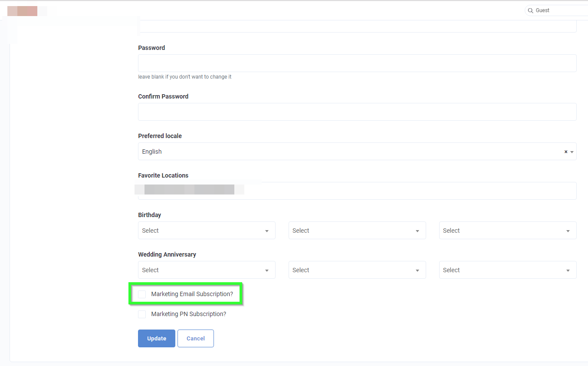
Task: Click the caret on third Wedding Anniversary select
Action: click(x=568, y=270)
